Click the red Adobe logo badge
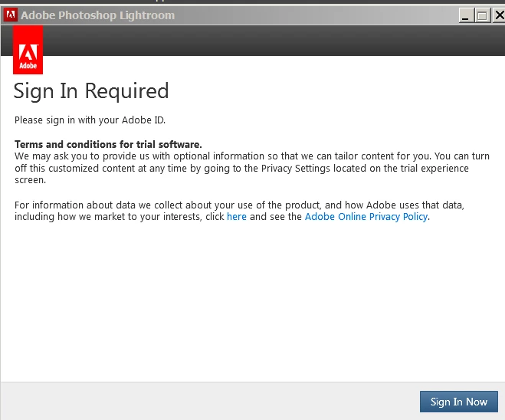The height and width of the screenshot is (420, 505). click(x=28, y=50)
